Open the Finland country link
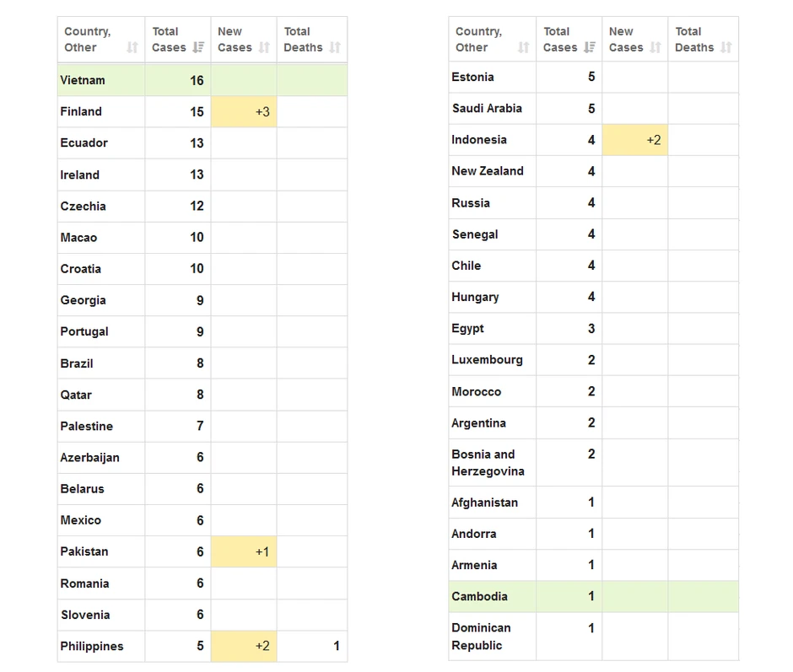Viewport: 793px width, 672px height. (x=81, y=111)
